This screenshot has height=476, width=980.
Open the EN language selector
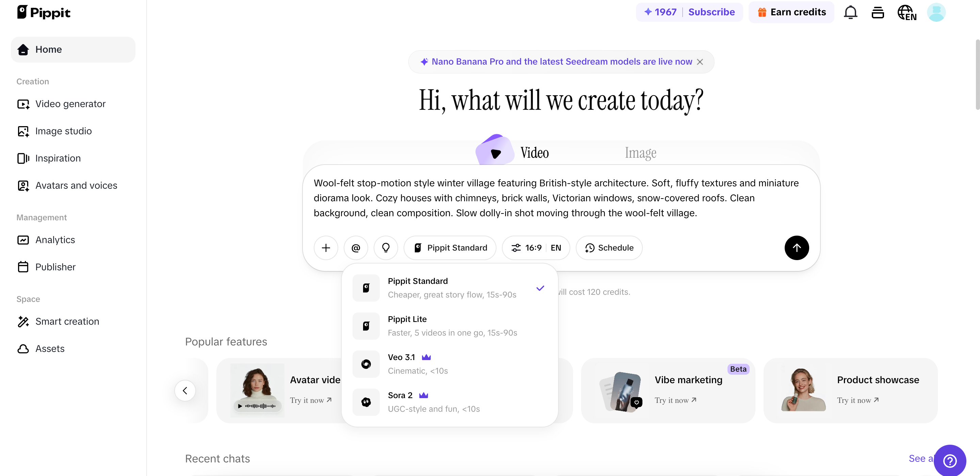coord(556,248)
